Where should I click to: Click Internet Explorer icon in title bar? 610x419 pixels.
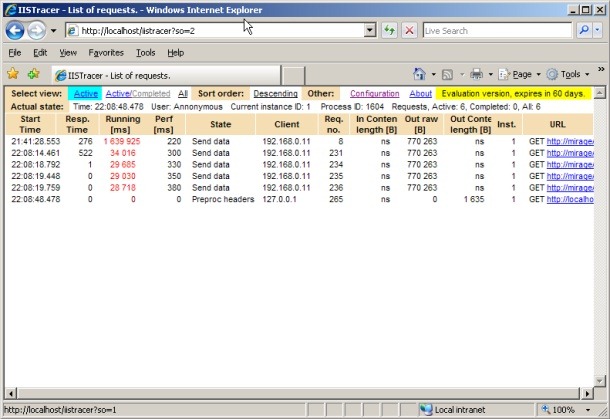tap(11, 10)
